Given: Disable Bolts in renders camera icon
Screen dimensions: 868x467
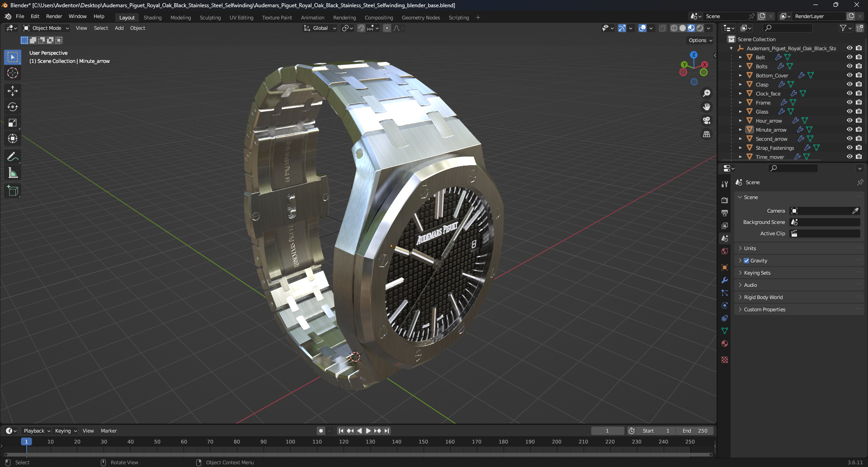Looking at the screenshot, I should pos(859,66).
